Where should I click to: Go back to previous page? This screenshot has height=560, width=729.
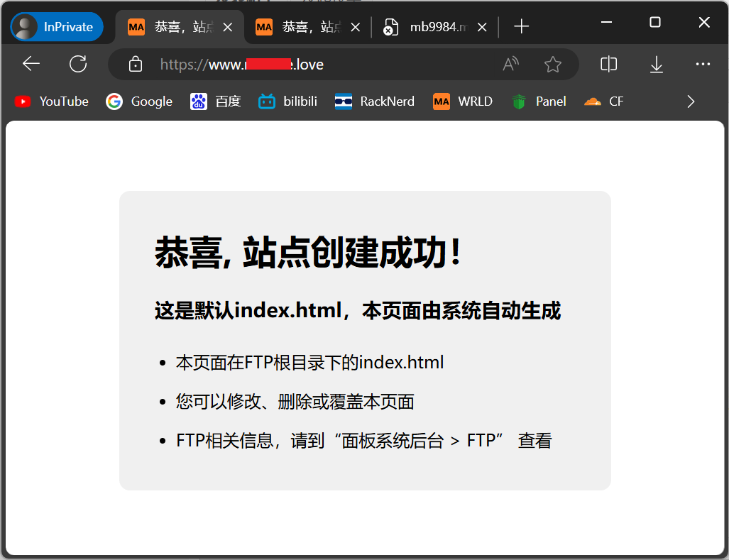(x=31, y=64)
